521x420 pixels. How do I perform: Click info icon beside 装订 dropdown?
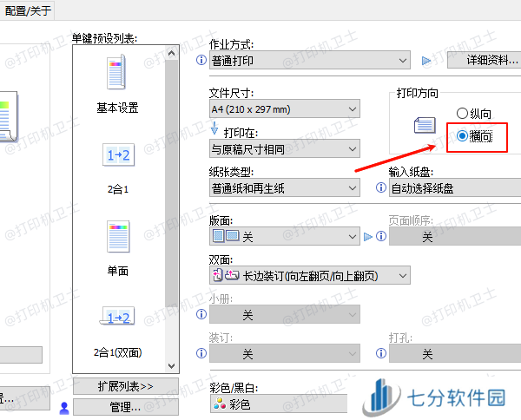tap(201, 353)
